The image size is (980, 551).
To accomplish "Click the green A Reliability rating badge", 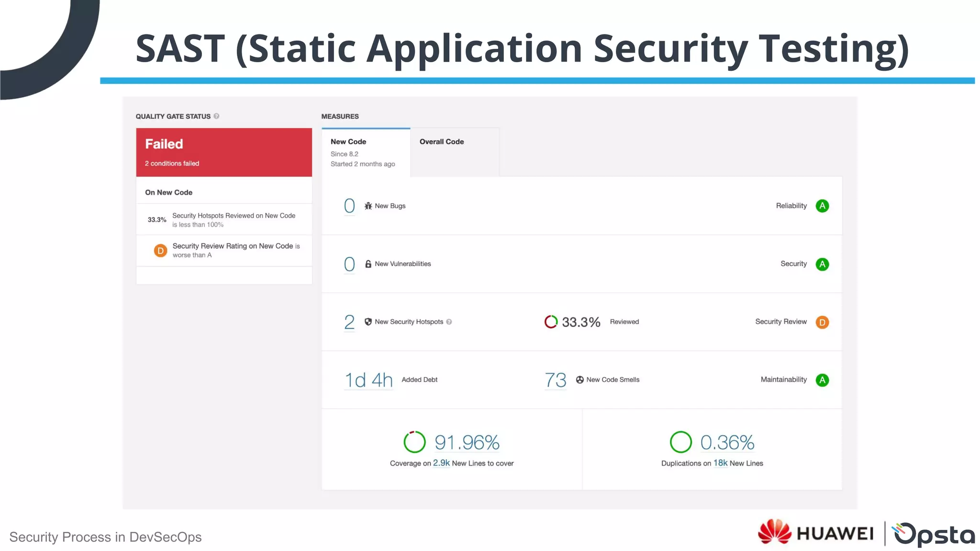I will click(822, 206).
